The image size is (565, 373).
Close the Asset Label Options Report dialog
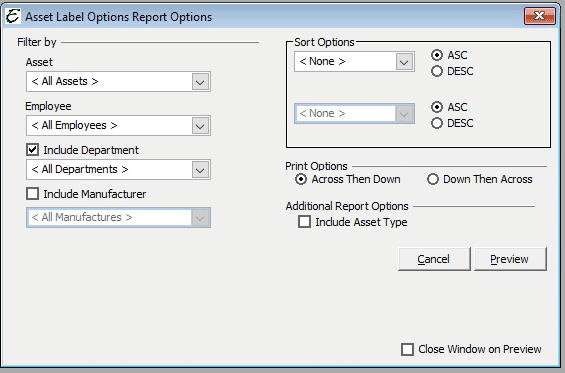click(x=539, y=16)
